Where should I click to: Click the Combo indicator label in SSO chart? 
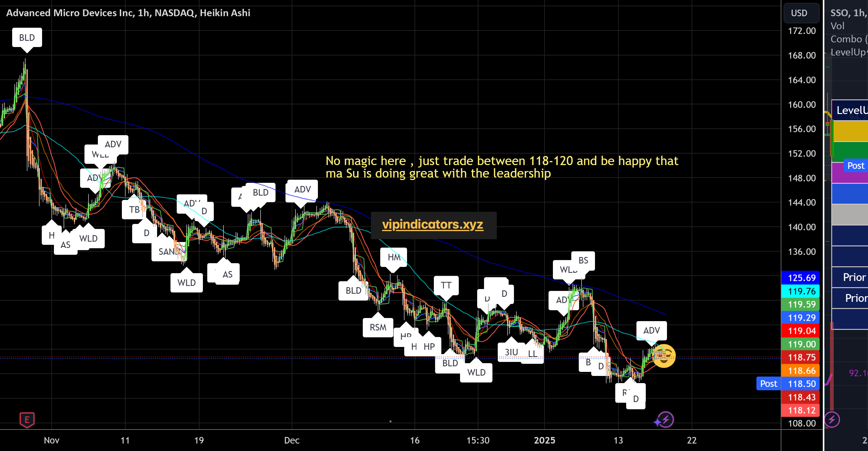click(848, 39)
